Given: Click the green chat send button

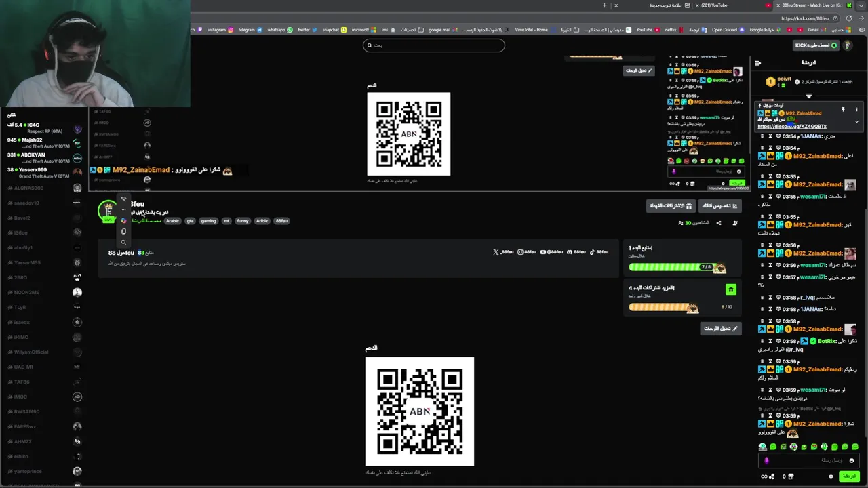Looking at the screenshot, I should (x=849, y=476).
